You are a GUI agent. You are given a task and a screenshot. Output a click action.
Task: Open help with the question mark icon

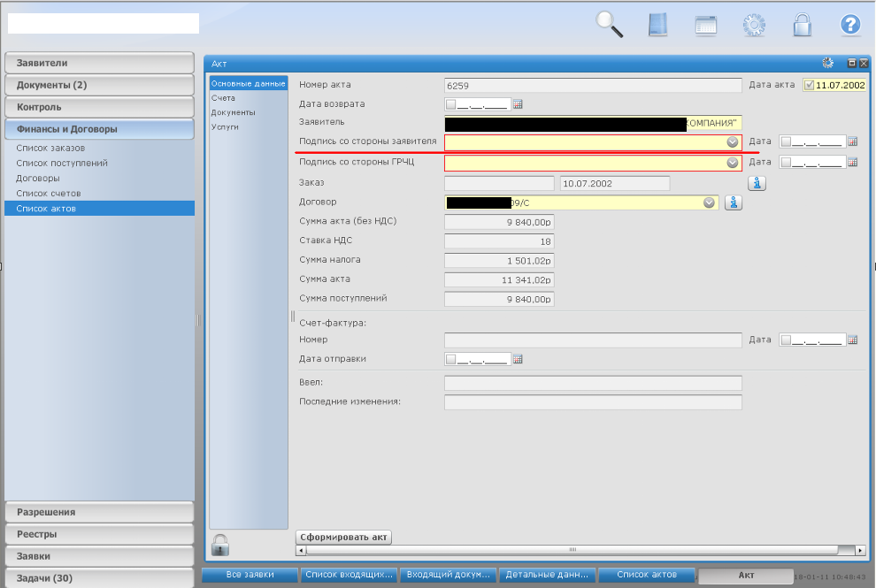click(850, 25)
